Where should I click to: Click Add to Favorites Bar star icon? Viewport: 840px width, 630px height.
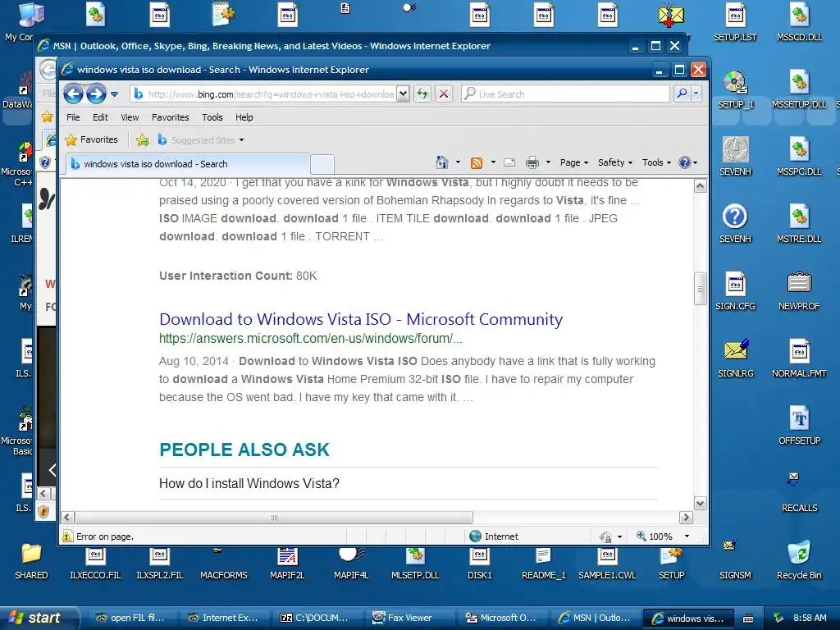point(143,140)
